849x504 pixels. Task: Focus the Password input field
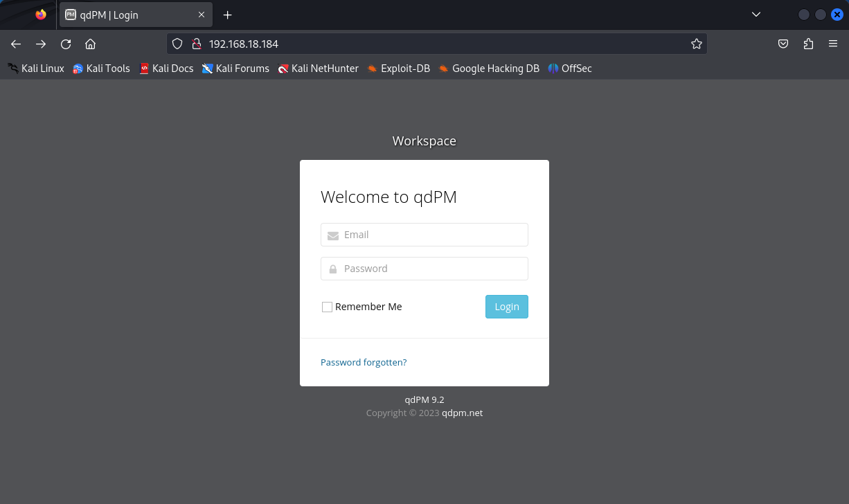click(424, 269)
